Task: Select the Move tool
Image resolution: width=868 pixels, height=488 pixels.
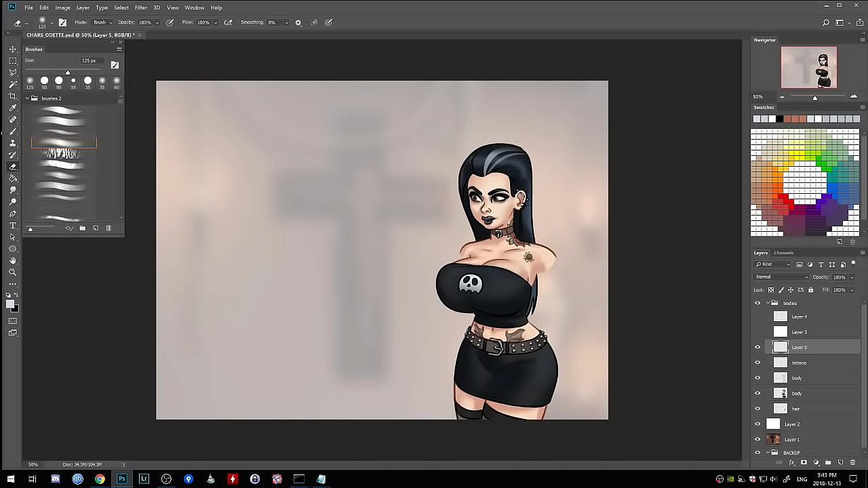Action: click(x=12, y=49)
